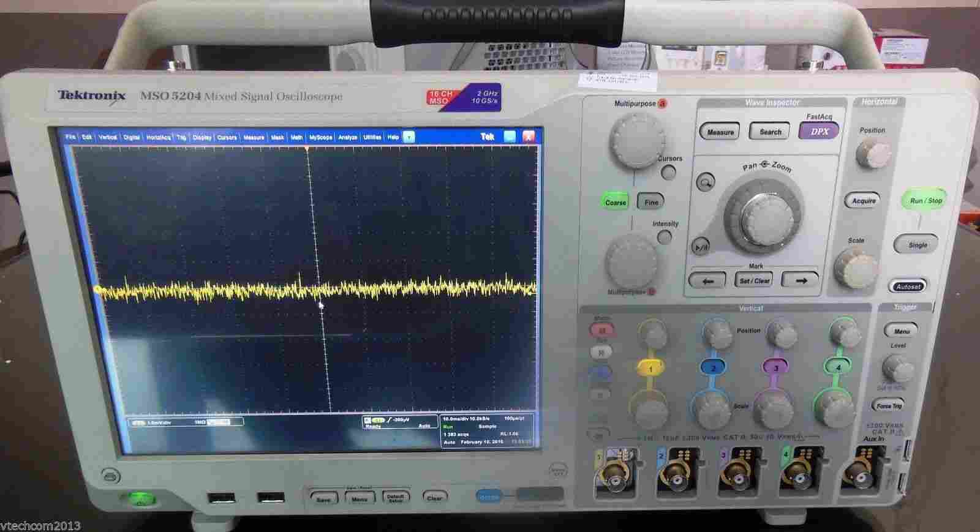
Task: Toggle the purple DPX FastAcq button
Action: [819, 131]
